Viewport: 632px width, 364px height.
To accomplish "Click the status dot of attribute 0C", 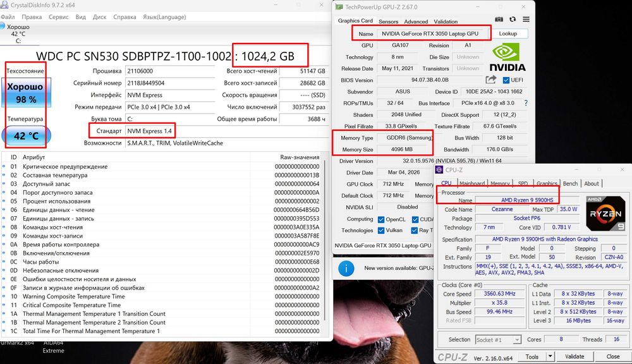I will pos(4,262).
